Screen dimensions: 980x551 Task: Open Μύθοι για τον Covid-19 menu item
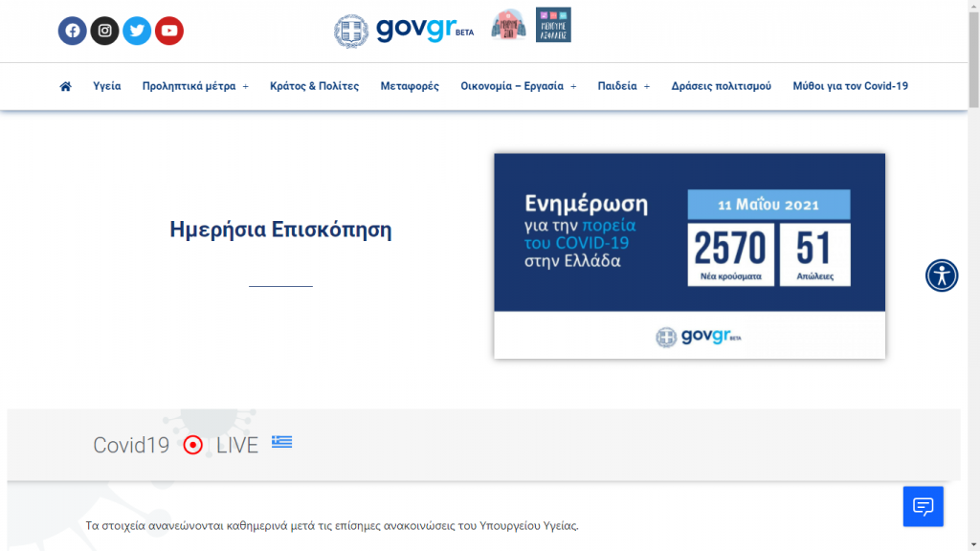click(x=850, y=86)
